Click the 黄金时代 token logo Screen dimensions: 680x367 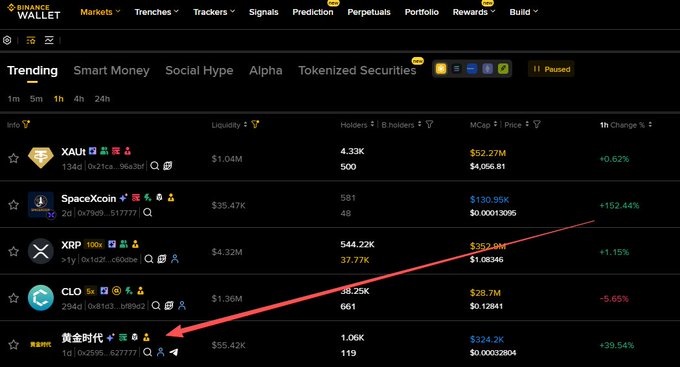click(x=41, y=344)
